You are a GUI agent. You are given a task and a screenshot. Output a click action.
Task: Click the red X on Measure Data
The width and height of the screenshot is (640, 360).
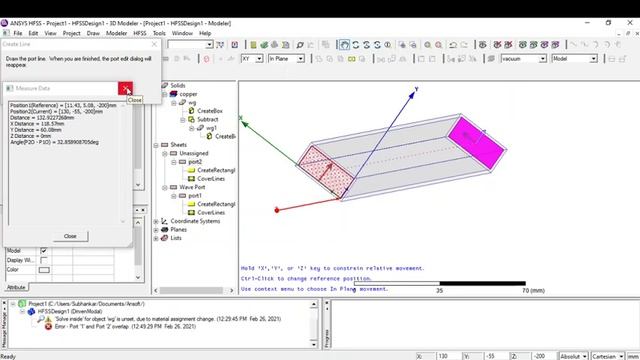pyautogui.click(x=125, y=88)
